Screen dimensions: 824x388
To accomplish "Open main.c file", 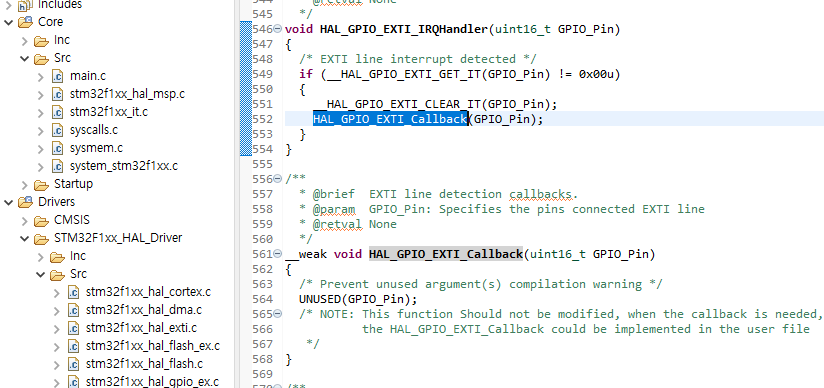I will (x=88, y=76).
